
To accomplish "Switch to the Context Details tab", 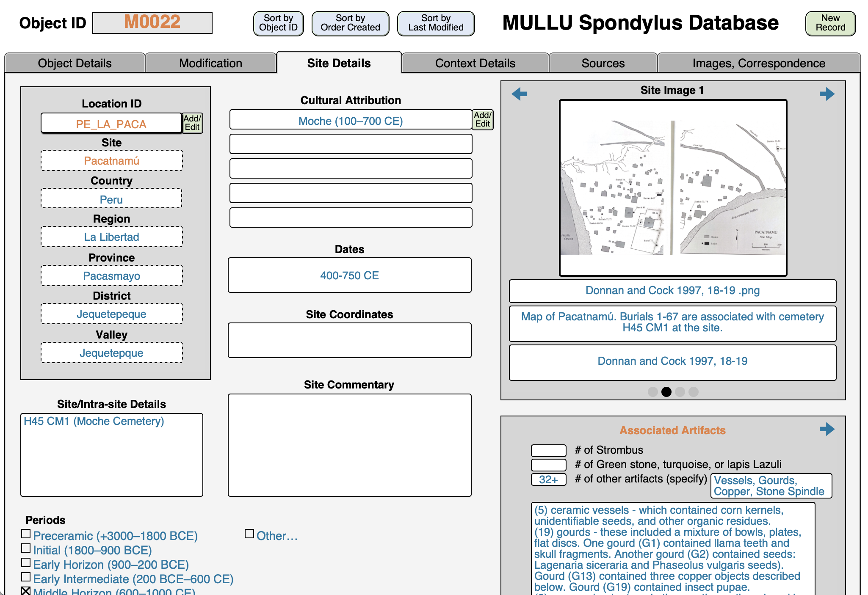I will (x=475, y=63).
